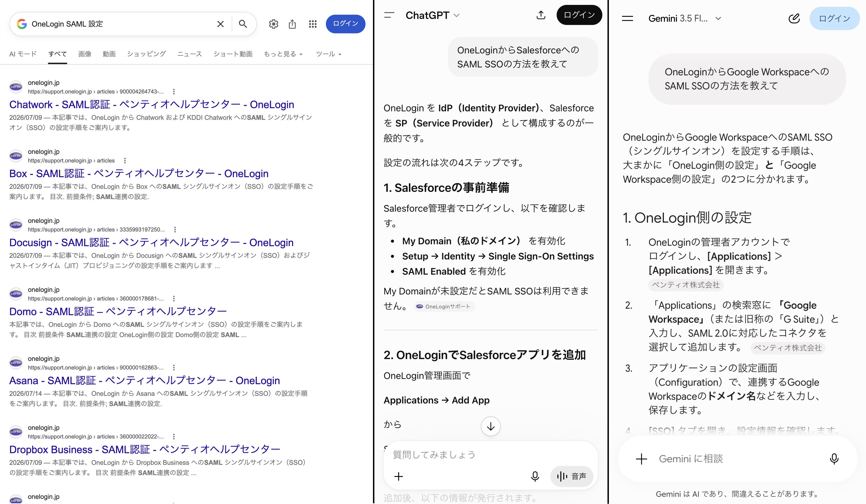
Task: Open the Box - SAML認証 result link
Action: coord(139,173)
